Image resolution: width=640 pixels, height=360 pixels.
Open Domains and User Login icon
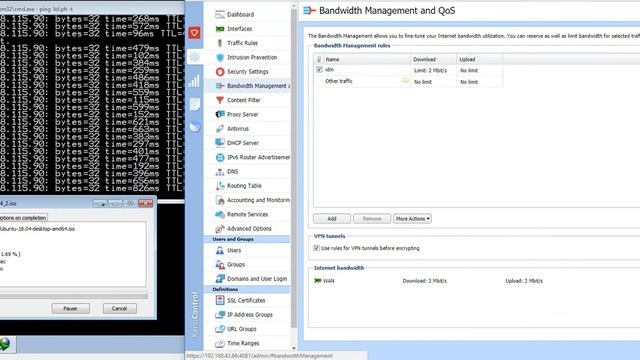220,279
